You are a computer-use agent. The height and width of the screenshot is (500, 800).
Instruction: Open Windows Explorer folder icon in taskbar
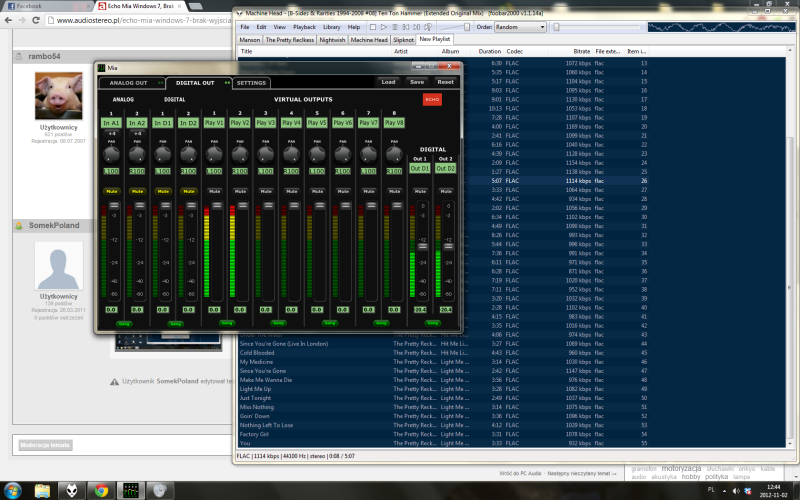point(42,490)
